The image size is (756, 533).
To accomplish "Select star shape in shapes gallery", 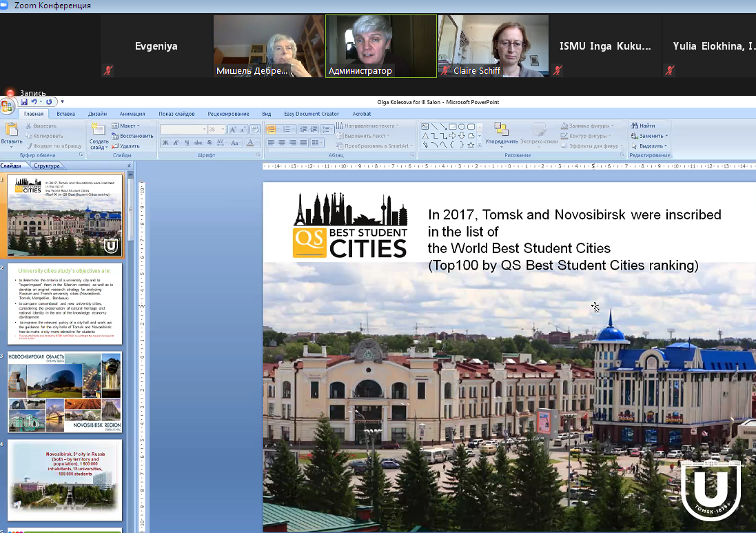I will (x=471, y=145).
